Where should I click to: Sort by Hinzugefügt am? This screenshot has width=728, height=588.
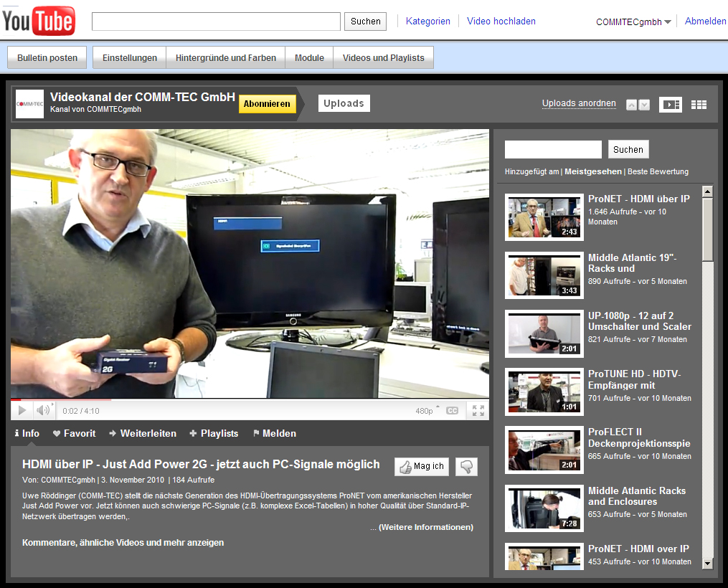[531, 171]
